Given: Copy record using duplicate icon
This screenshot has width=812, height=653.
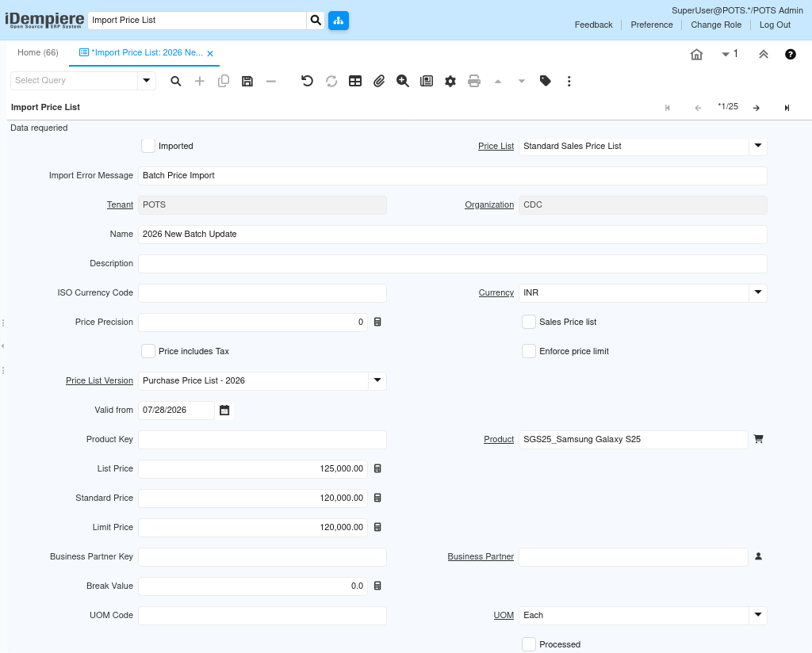Looking at the screenshot, I should (x=223, y=82).
